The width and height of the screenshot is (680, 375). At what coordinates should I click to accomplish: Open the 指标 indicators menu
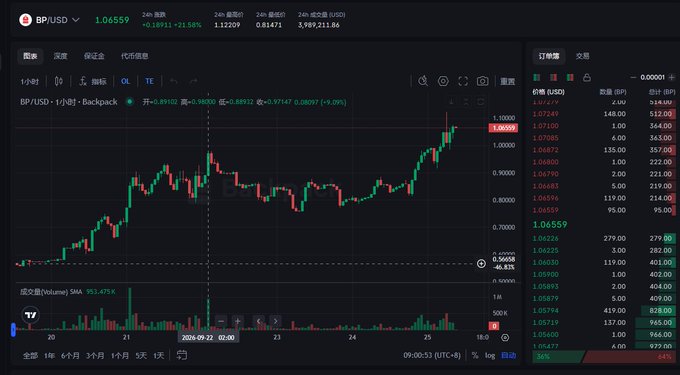point(93,82)
